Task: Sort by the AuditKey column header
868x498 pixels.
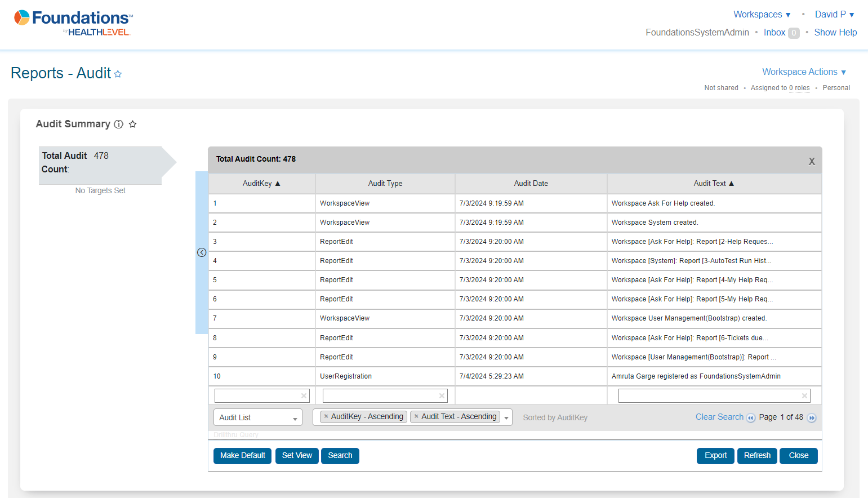Action: 261,184
